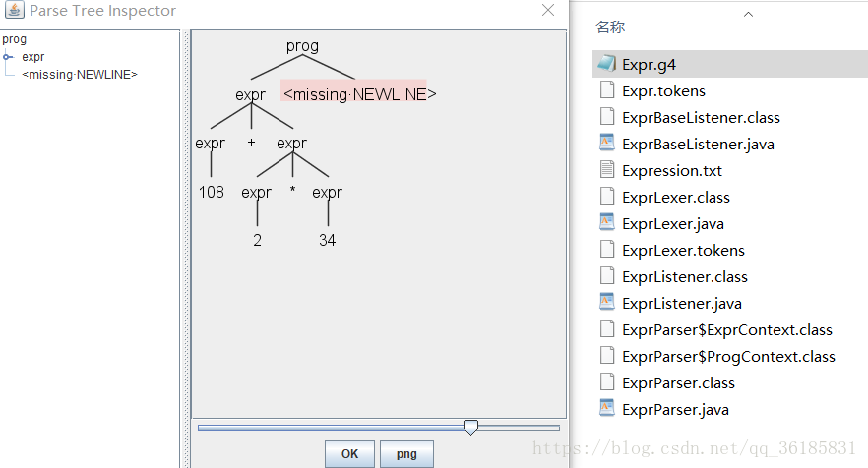Click the sort arrow above the file list

click(748, 14)
